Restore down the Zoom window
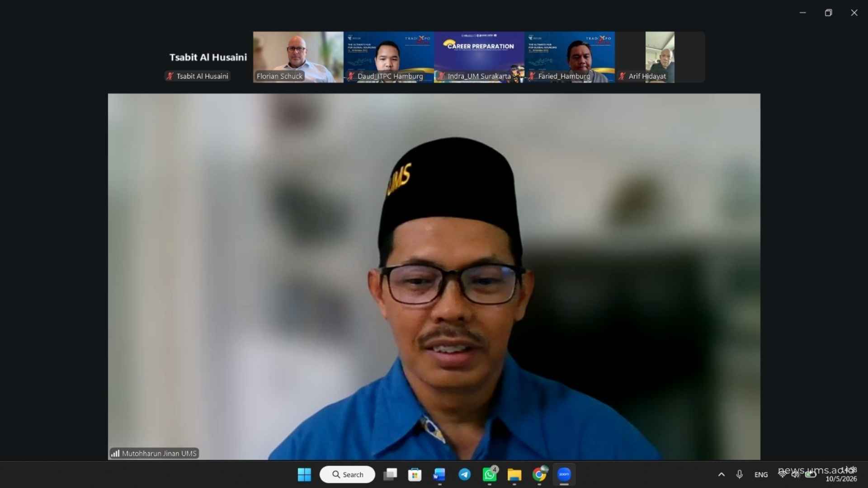 (828, 13)
